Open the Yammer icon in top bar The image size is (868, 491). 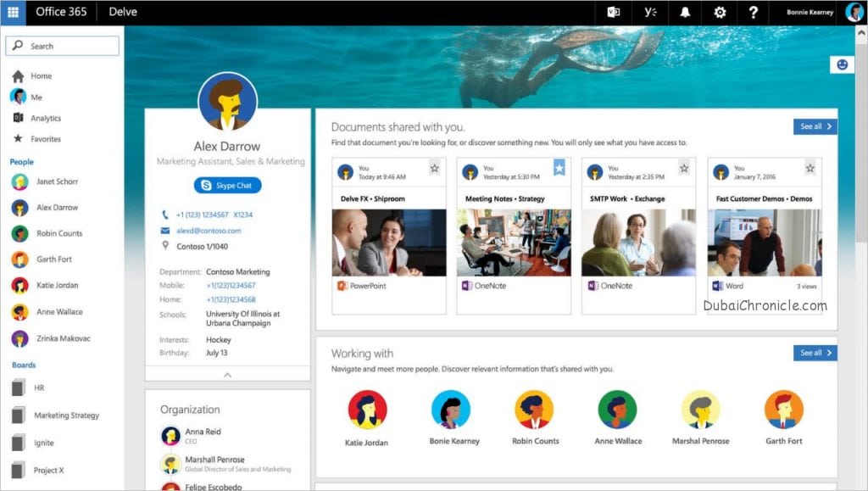[650, 12]
